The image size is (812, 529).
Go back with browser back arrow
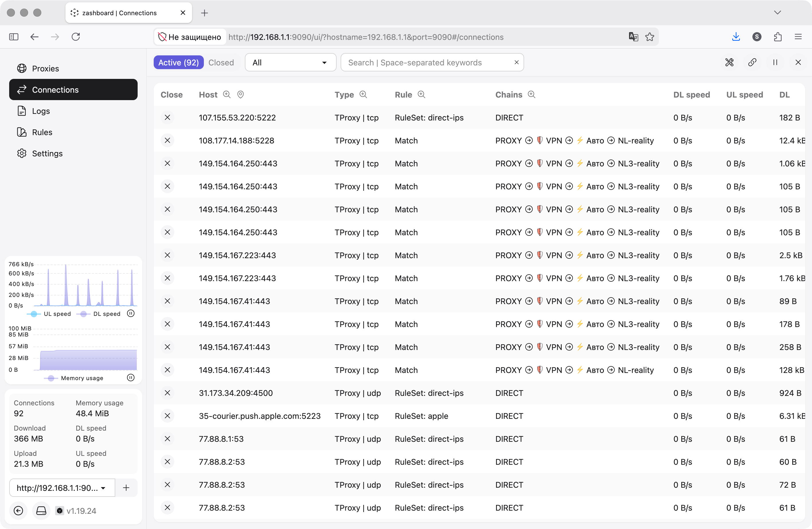pyautogui.click(x=34, y=37)
